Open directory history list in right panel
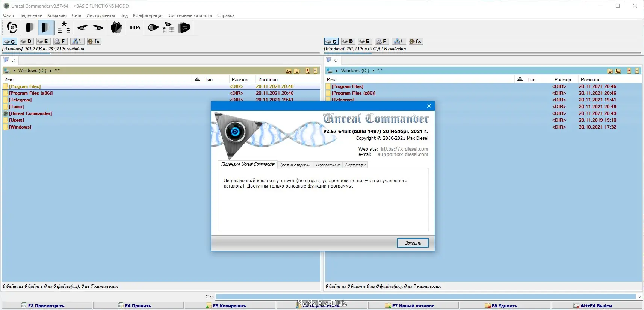 [x=637, y=71]
